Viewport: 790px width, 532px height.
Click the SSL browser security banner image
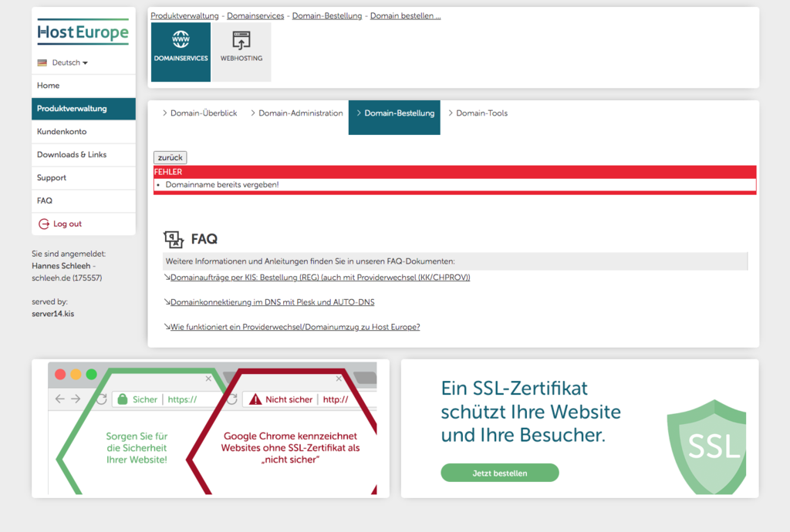[x=212, y=429]
